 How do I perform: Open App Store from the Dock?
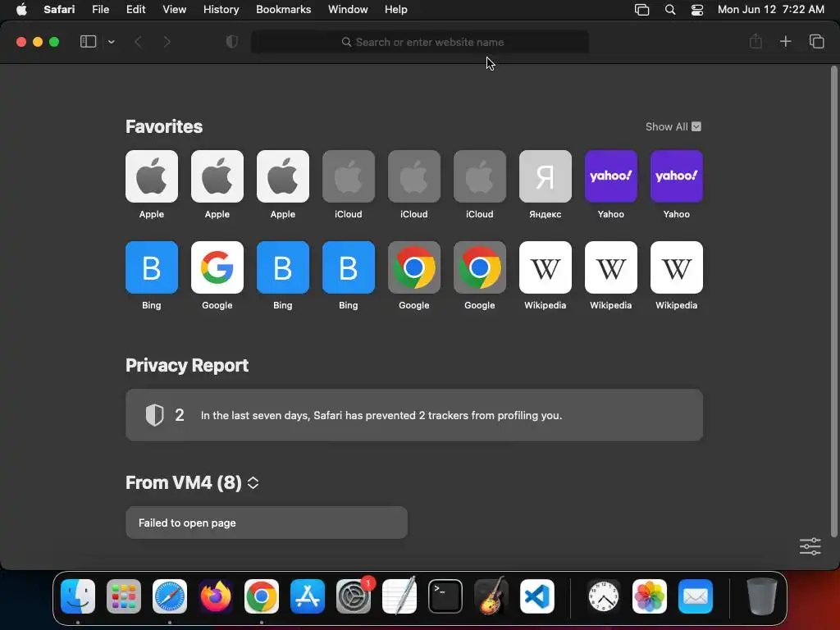pos(308,596)
